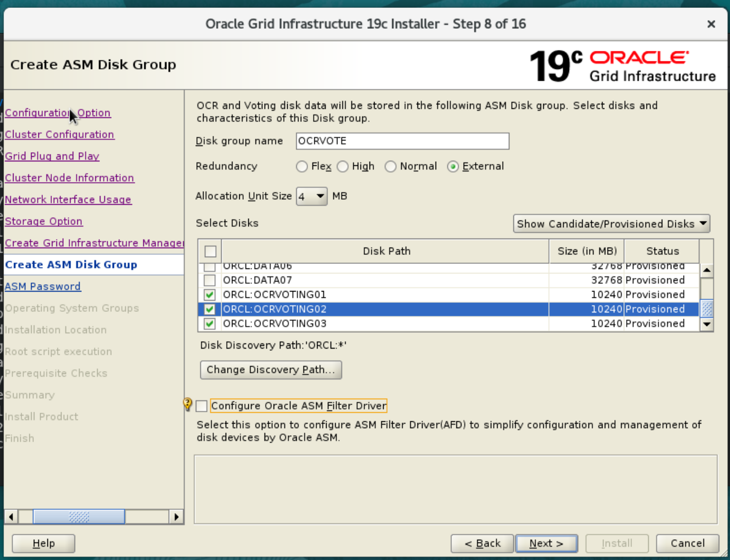The width and height of the screenshot is (730, 560).
Task: Click the disk table scroll down arrow
Action: pos(706,324)
